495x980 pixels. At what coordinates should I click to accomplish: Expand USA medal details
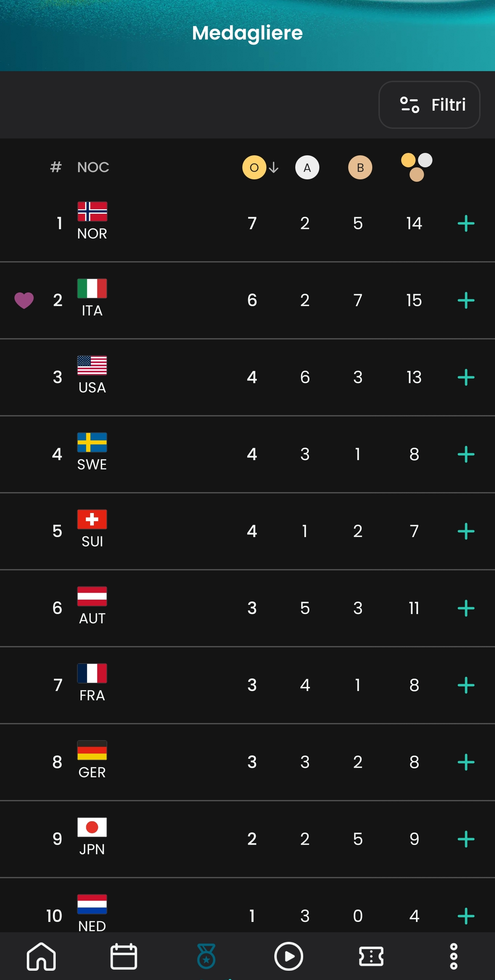[466, 377]
